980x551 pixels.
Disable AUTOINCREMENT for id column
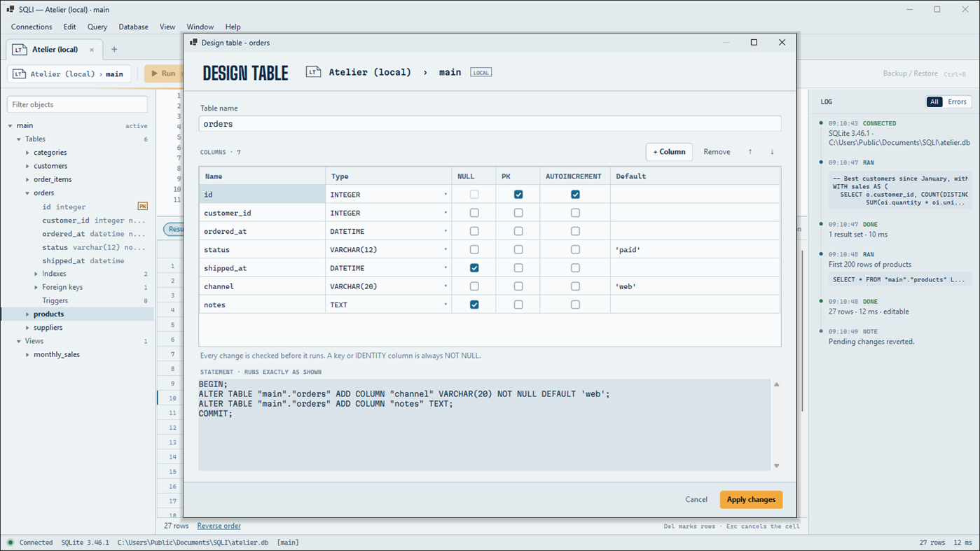pos(575,195)
